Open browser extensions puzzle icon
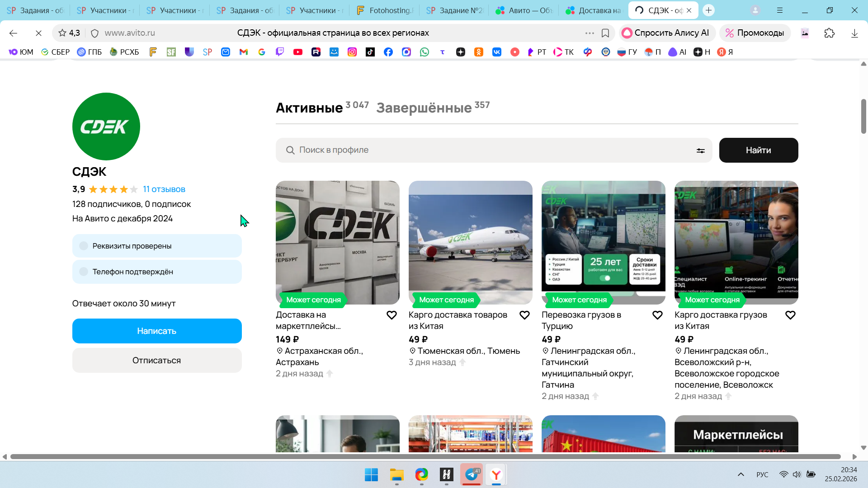 (829, 33)
